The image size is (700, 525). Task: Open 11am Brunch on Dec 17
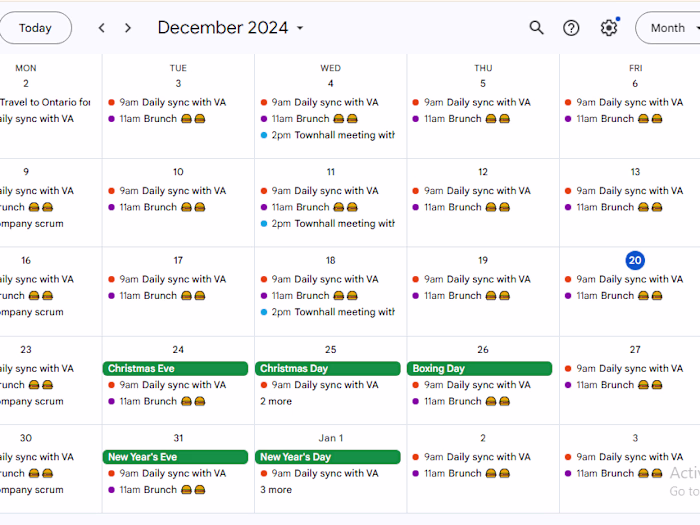(x=157, y=296)
